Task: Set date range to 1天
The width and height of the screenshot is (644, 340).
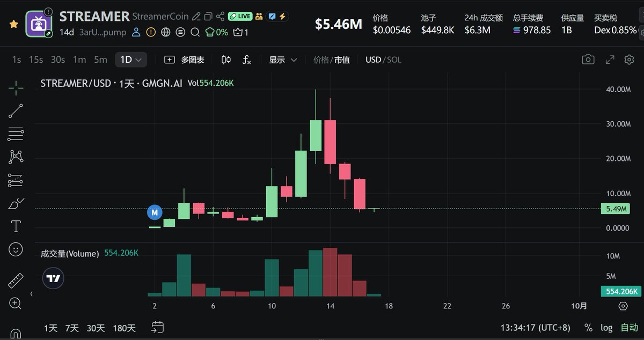Action: coord(50,328)
